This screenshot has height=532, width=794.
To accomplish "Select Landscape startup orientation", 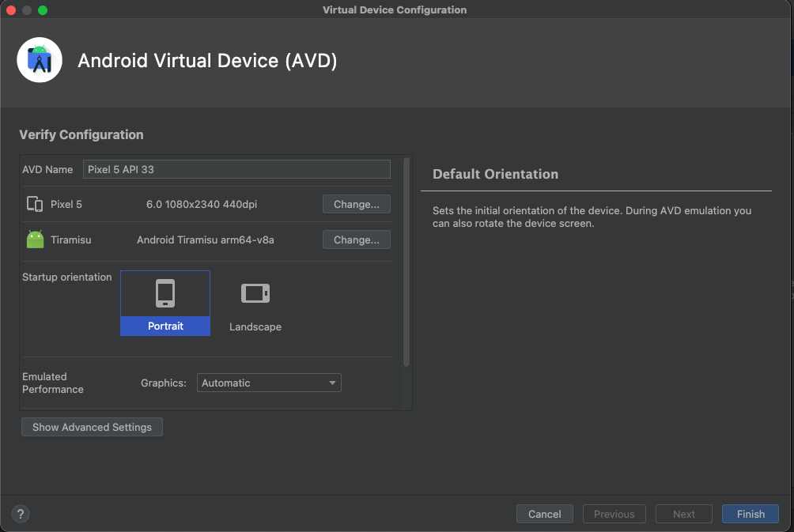I will 255,304.
